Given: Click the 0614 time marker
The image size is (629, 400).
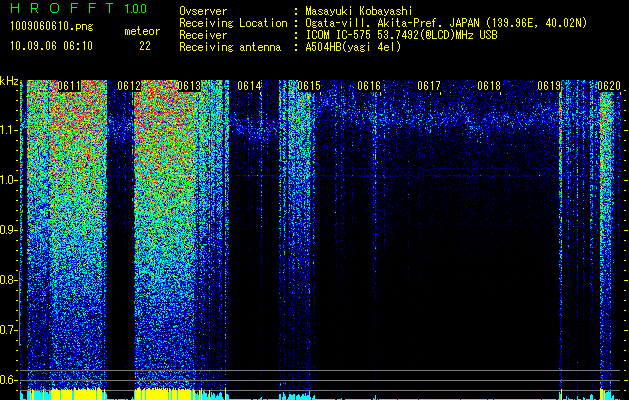Looking at the screenshot, I should [249, 86].
